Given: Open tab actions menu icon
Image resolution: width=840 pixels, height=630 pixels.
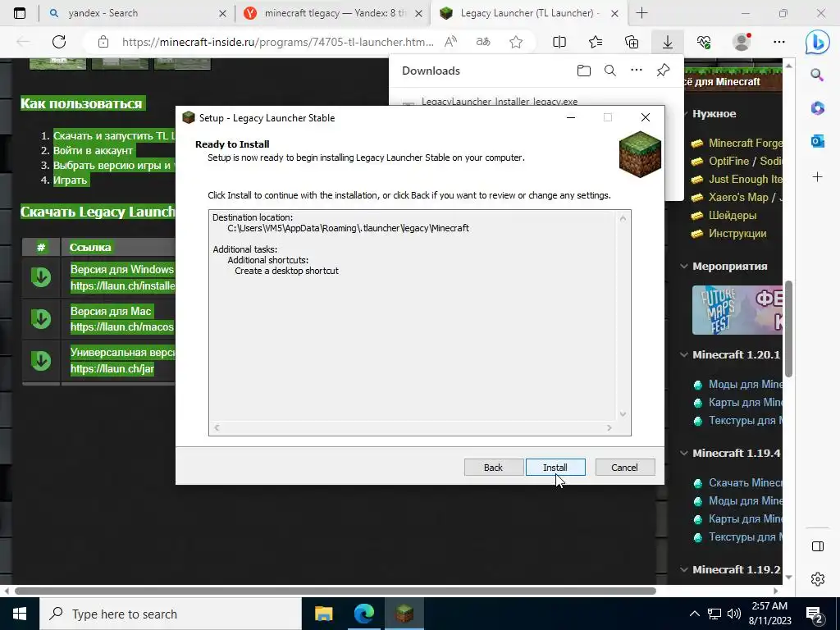Looking at the screenshot, I should (x=20, y=13).
